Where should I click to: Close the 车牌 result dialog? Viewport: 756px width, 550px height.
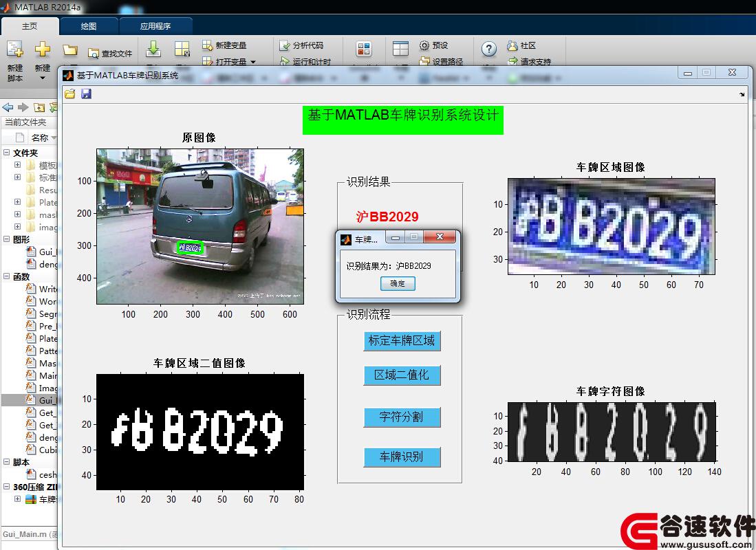point(440,236)
